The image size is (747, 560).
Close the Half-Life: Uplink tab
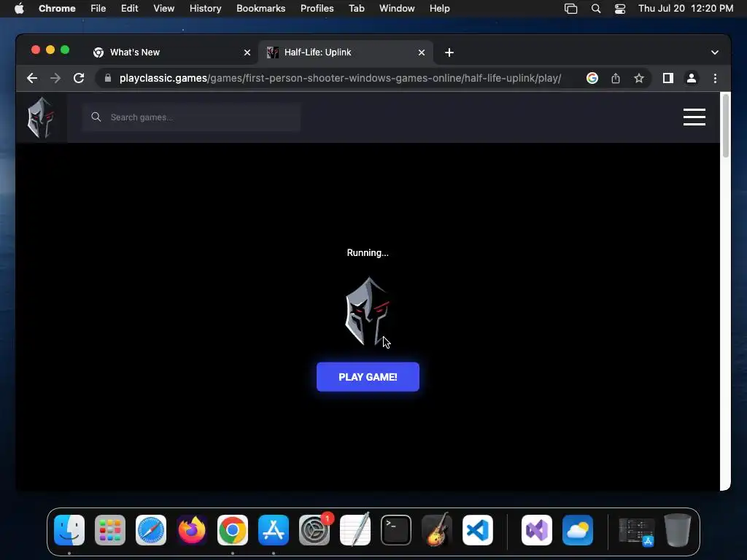[422, 52]
